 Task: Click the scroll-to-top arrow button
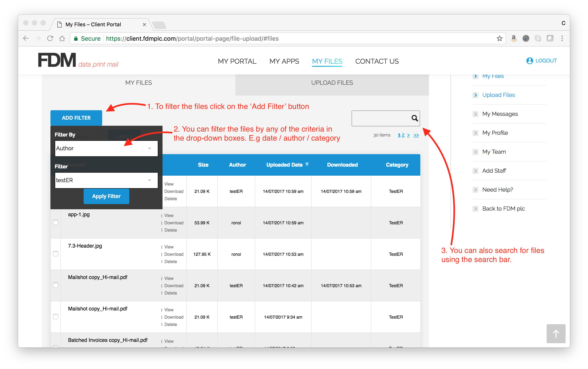click(556, 333)
